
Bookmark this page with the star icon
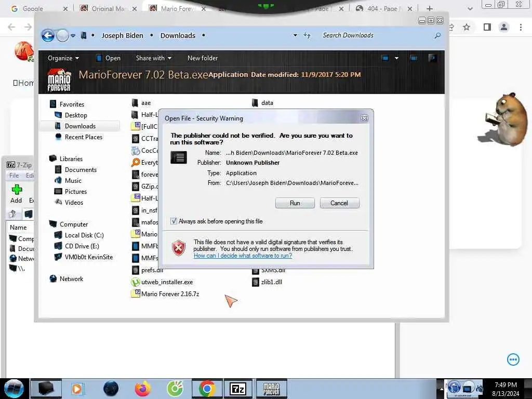[x=467, y=27]
